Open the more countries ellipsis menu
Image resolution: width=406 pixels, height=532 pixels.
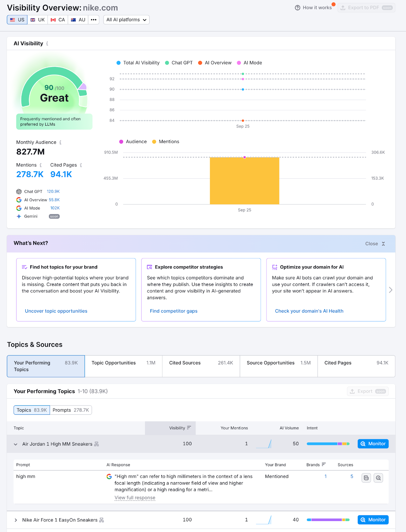pos(94,20)
